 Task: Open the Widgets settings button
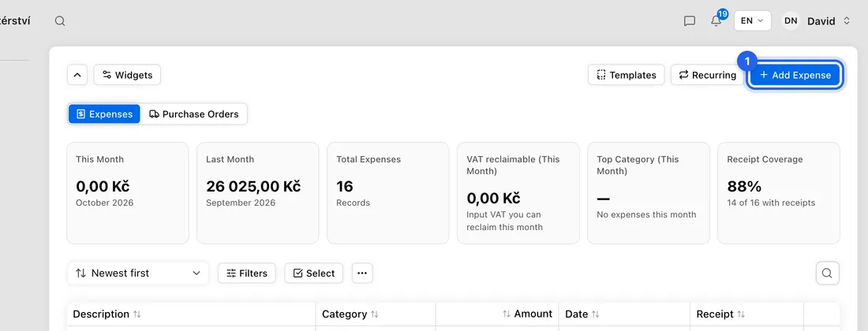(127, 75)
